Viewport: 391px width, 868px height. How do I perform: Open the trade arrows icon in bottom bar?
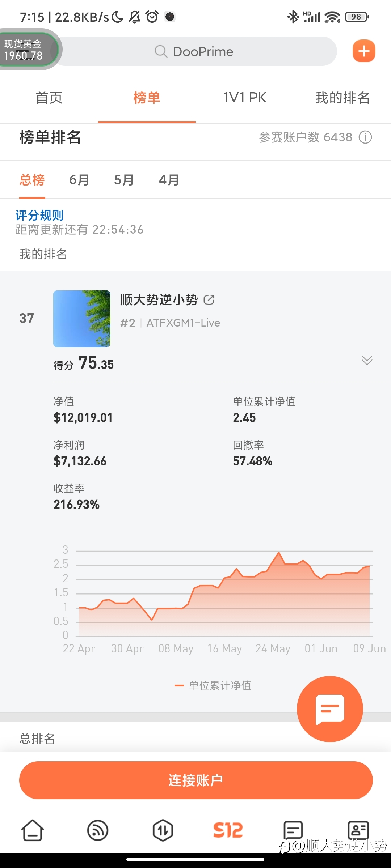tap(163, 830)
